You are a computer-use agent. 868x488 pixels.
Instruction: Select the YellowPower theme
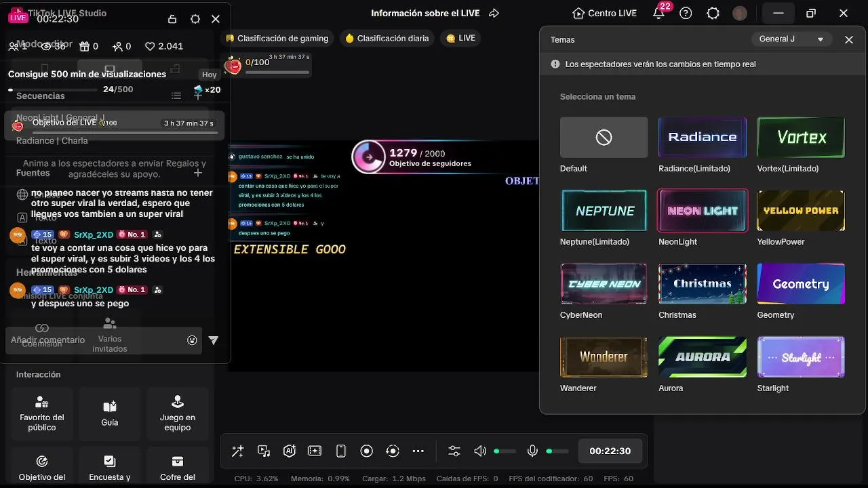pos(801,211)
